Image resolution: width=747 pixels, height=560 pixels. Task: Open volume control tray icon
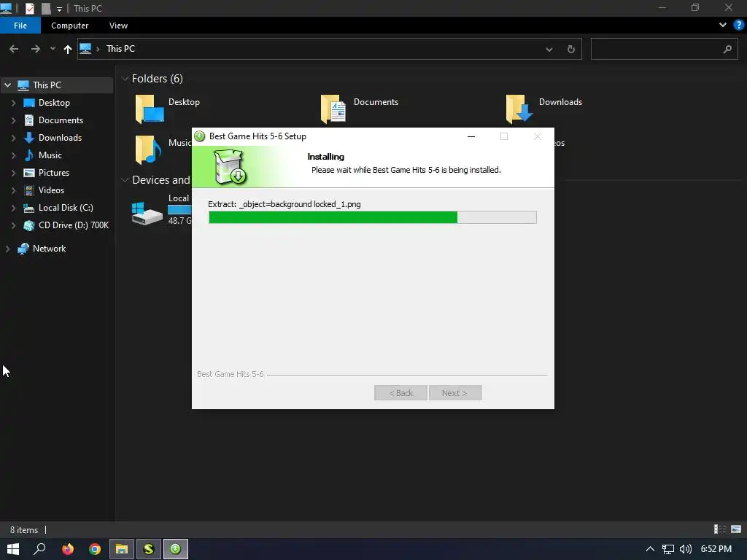(x=686, y=549)
